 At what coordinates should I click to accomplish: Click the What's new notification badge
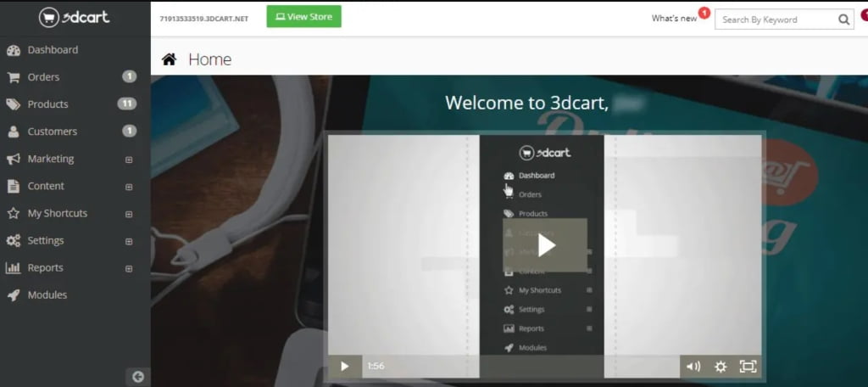(x=704, y=12)
